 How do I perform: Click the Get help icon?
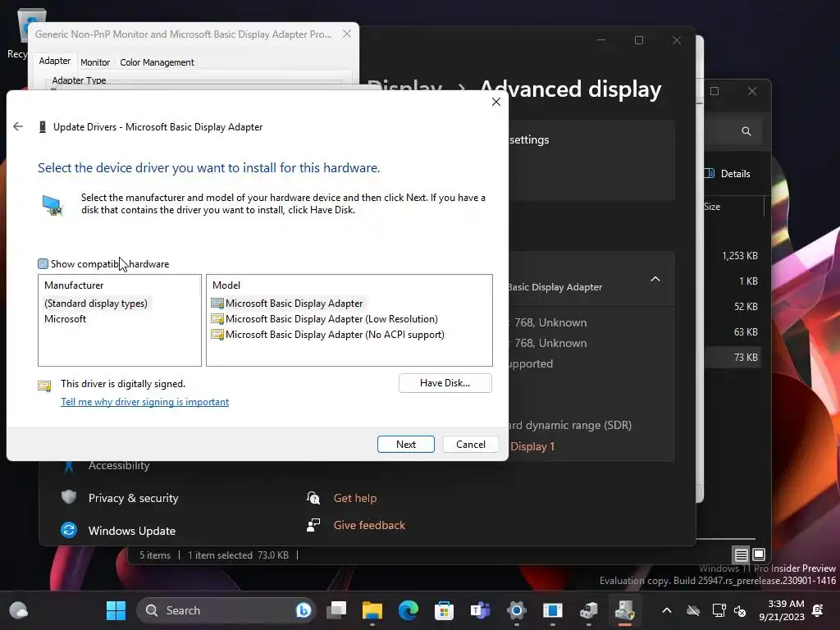pyautogui.click(x=313, y=498)
